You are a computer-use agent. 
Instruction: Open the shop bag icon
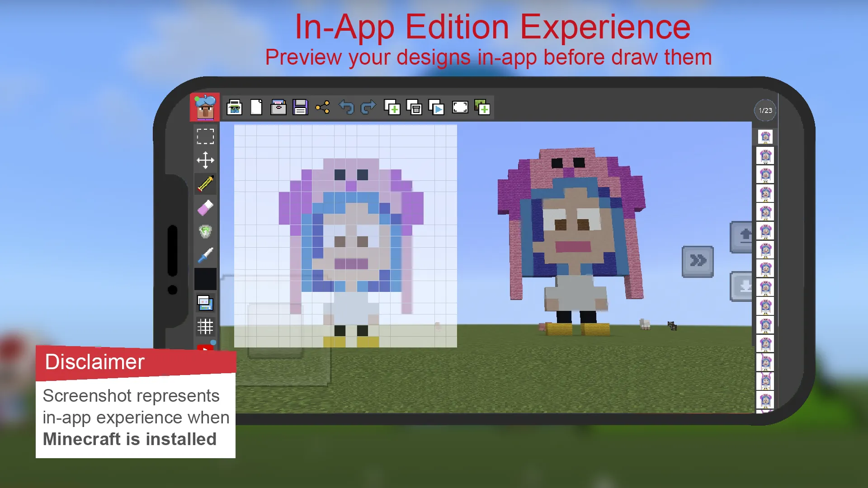(x=234, y=108)
